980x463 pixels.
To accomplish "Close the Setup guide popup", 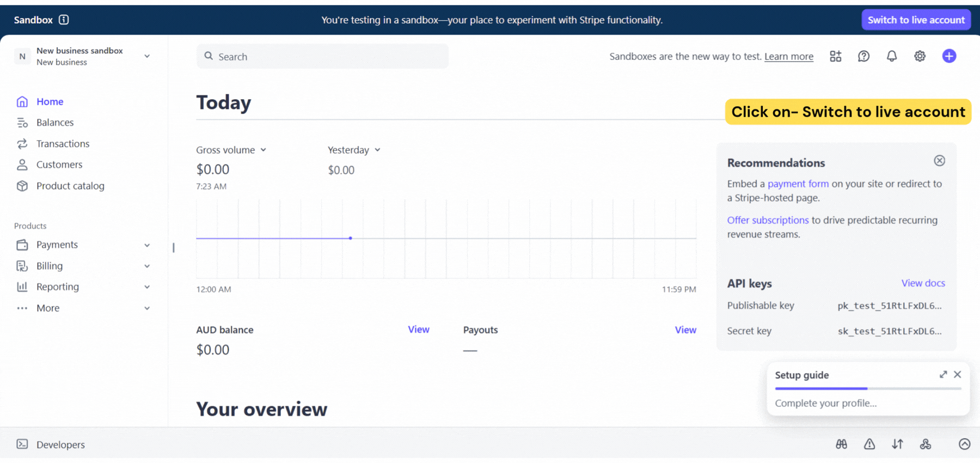I will [x=958, y=374].
